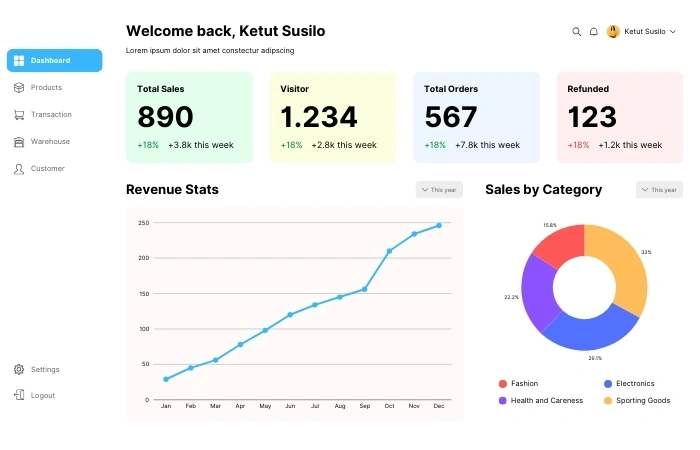Image resolution: width=700 pixels, height=450 pixels.
Task: Click the Products box icon
Action: 19,88
